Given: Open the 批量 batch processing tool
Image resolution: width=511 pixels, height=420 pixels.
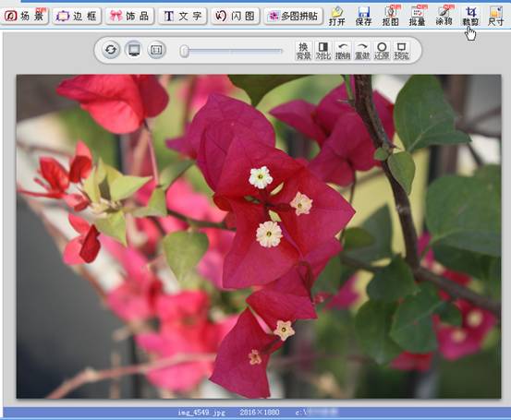Looking at the screenshot, I should point(417,17).
